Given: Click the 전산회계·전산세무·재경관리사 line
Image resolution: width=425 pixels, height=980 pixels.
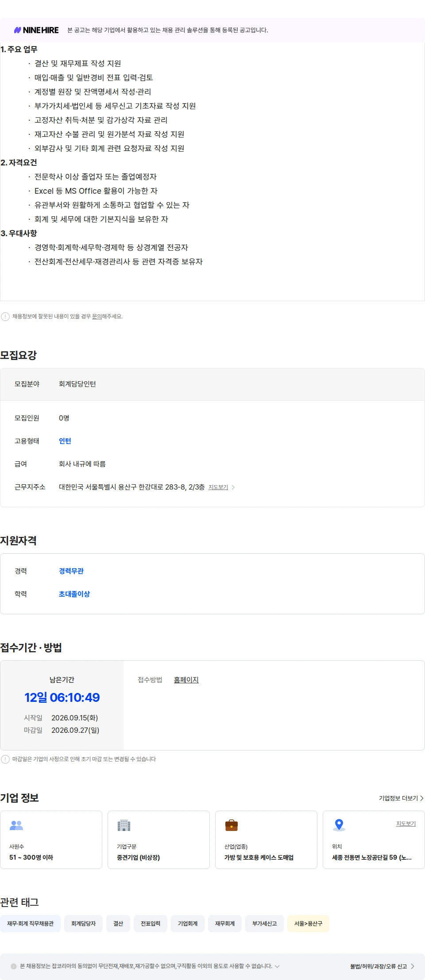Looking at the screenshot, I should click(119, 261).
